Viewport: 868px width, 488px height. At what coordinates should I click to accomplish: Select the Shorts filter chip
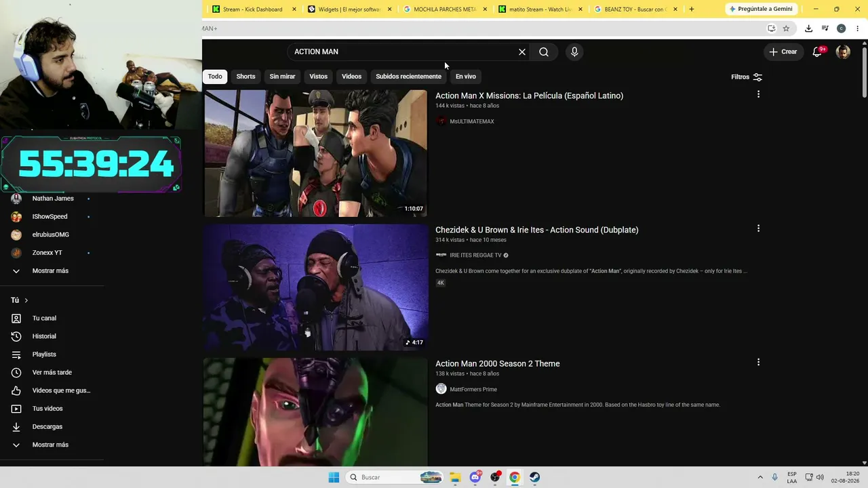click(x=245, y=77)
